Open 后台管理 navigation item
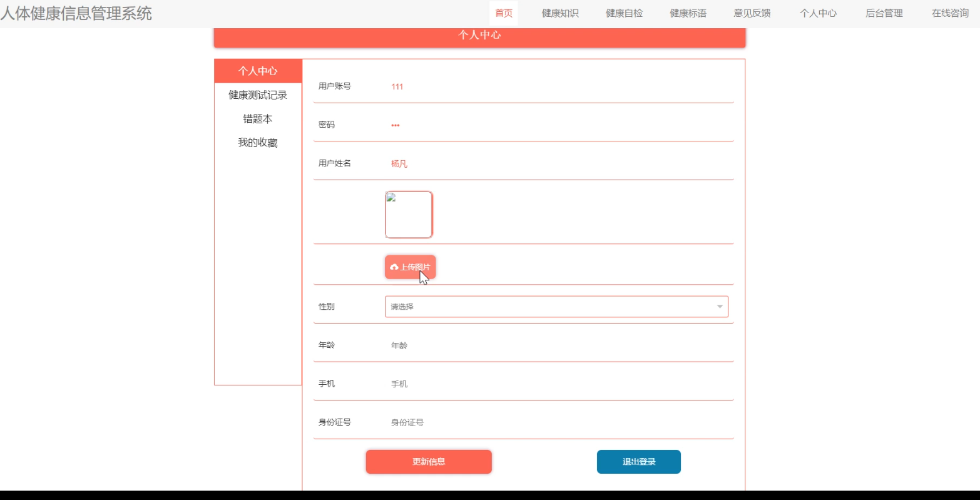Image resolution: width=980 pixels, height=500 pixels. 884,13
